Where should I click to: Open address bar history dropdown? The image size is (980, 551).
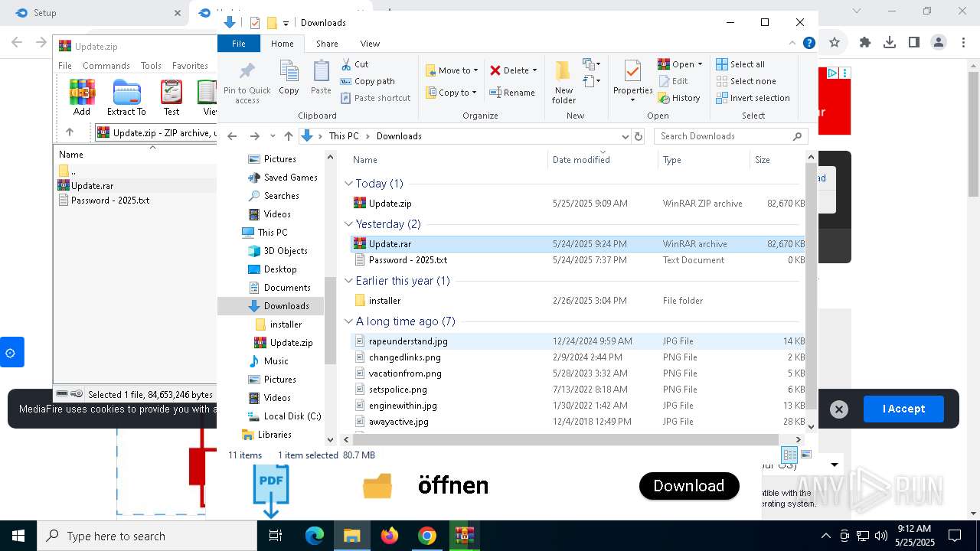625,136
